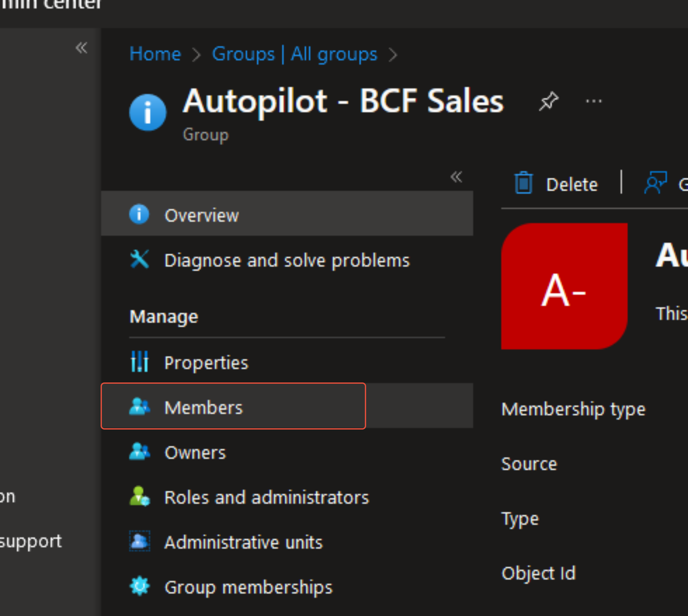The image size is (688, 616).
Task: Click the Group memberships gear icon
Action: [x=139, y=586]
